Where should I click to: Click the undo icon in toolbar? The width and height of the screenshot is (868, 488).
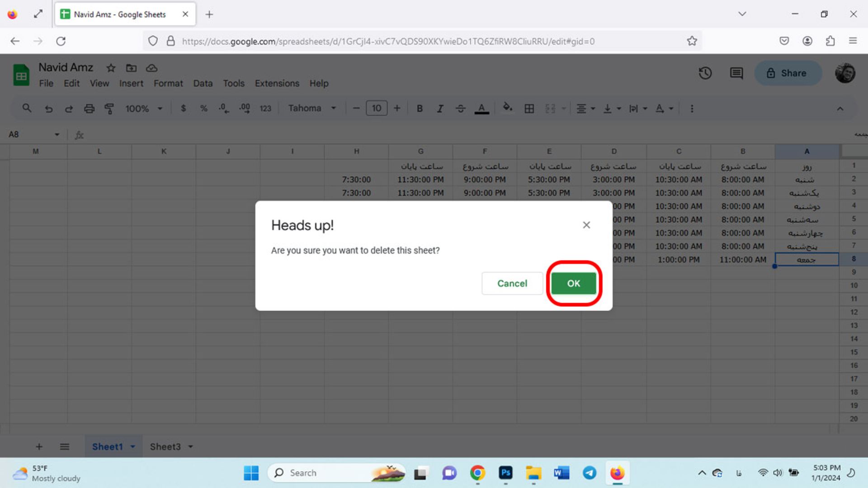49,109
